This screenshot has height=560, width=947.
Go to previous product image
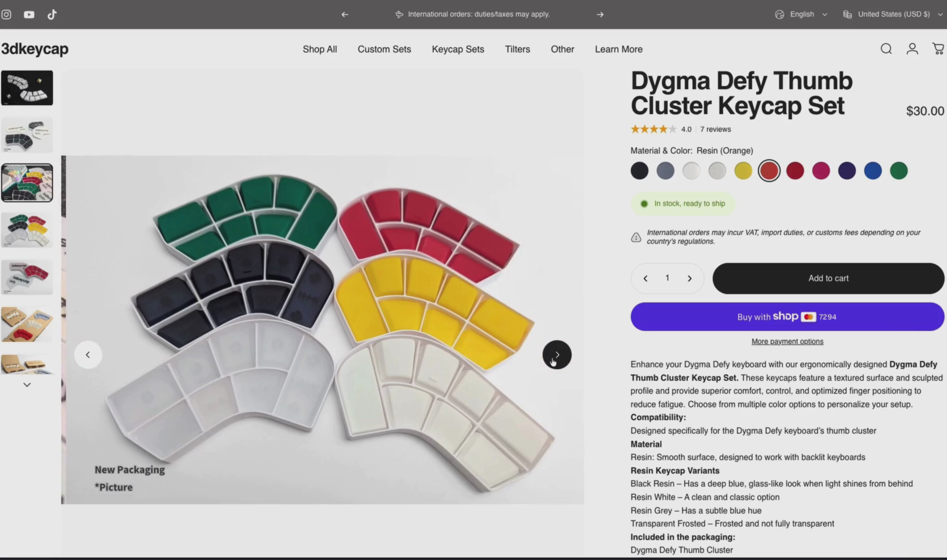point(88,355)
